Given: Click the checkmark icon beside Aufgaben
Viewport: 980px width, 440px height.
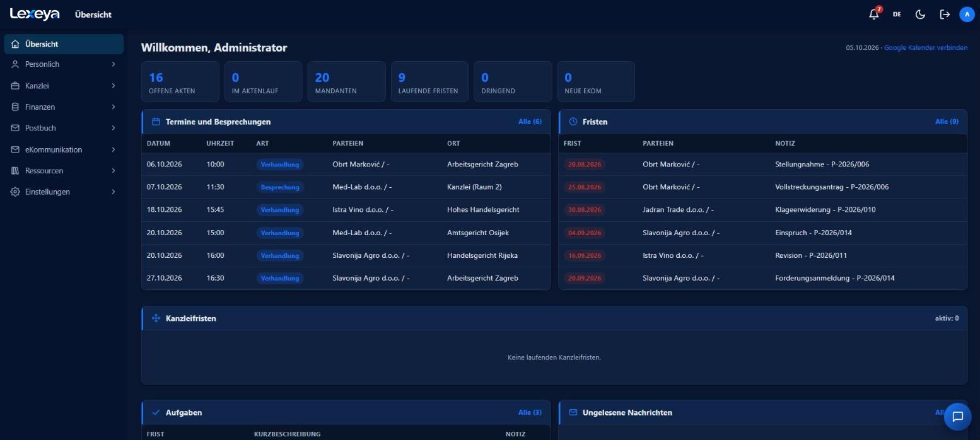Looking at the screenshot, I should 156,412.
